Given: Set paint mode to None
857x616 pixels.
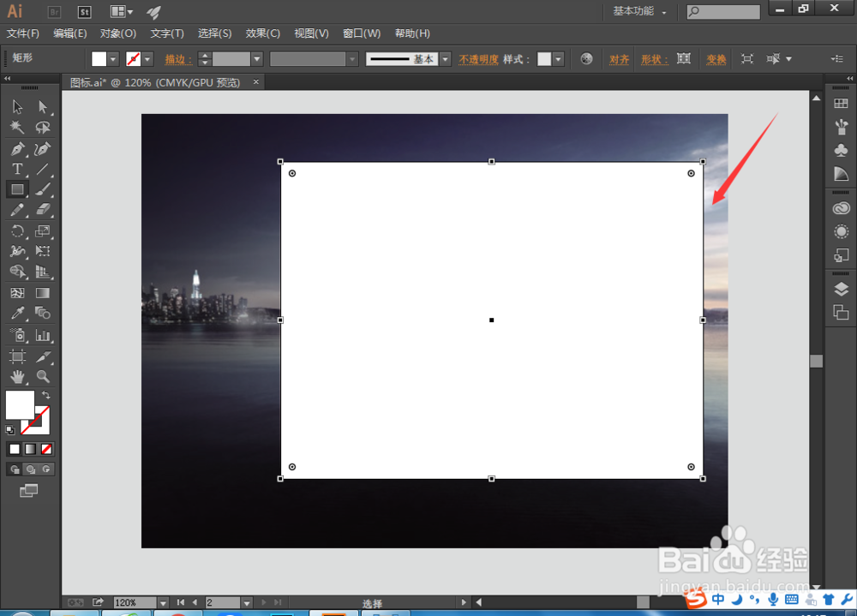Looking at the screenshot, I should coord(46,449).
